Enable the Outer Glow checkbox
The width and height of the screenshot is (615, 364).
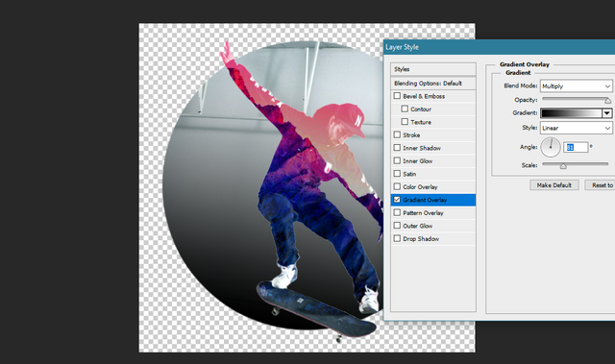[x=397, y=226]
